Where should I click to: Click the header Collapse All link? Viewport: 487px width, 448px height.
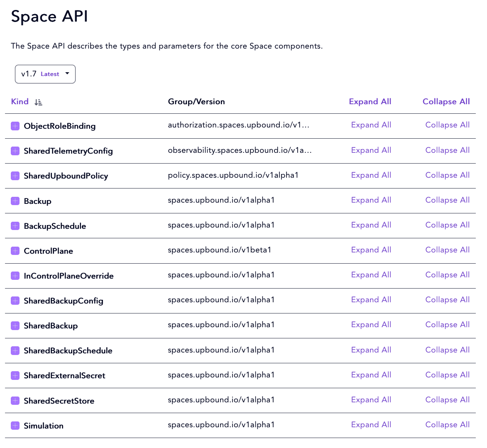[446, 102]
